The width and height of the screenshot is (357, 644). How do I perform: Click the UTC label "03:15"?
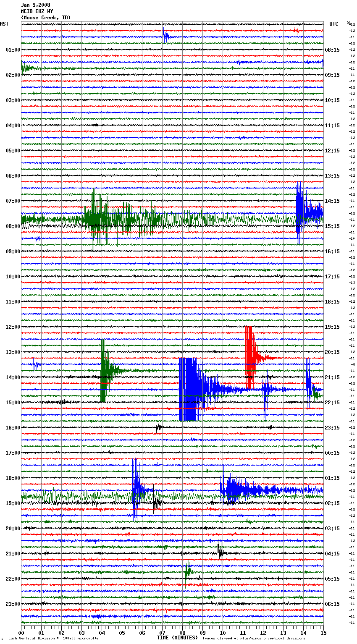pos(332,528)
